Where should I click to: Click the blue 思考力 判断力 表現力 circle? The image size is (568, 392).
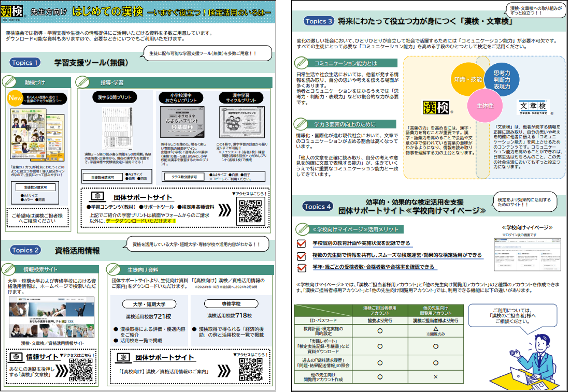click(x=502, y=80)
